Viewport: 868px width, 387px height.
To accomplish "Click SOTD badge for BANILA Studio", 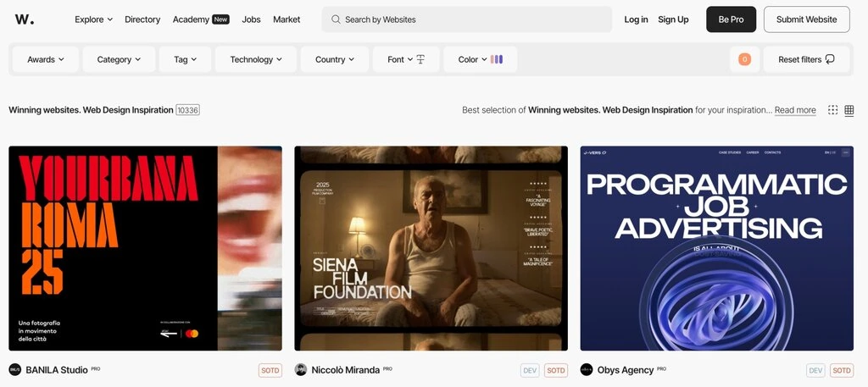I will pos(270,370).
